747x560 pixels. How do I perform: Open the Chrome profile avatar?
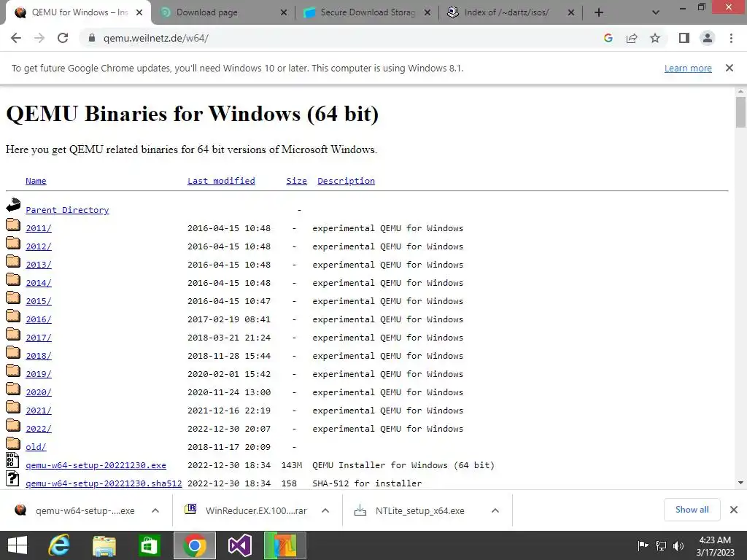[708, 38]
